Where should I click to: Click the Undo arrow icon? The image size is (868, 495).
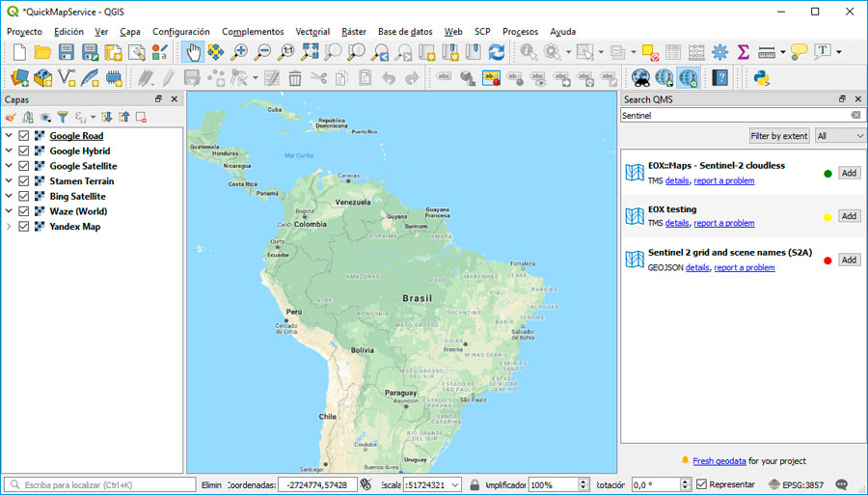389,78
